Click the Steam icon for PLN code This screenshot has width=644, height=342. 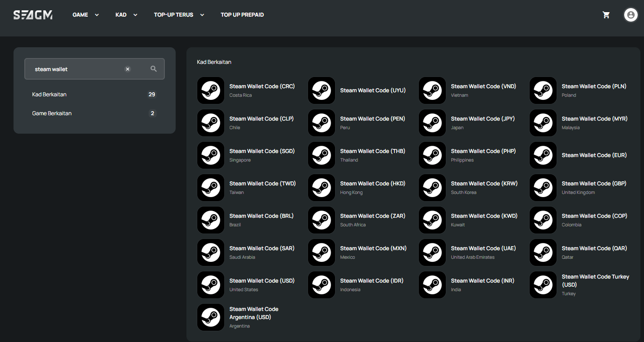(x=543, y=90)
